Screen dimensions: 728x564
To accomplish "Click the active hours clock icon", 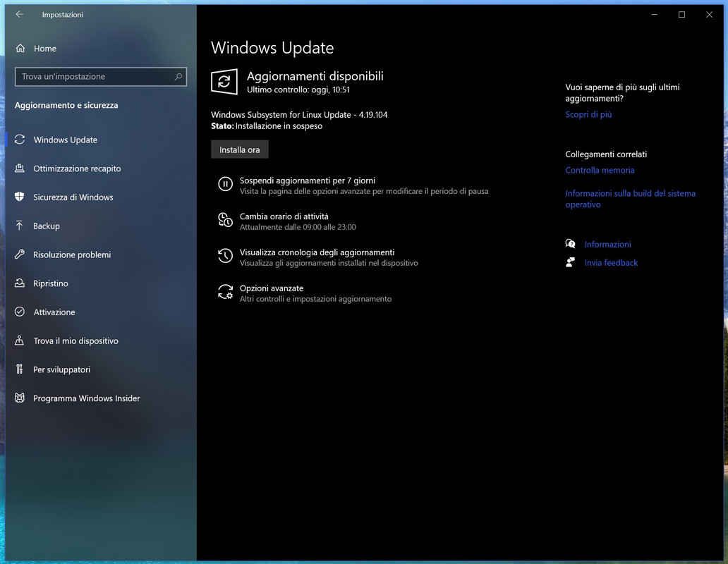I will coord(225,220).
